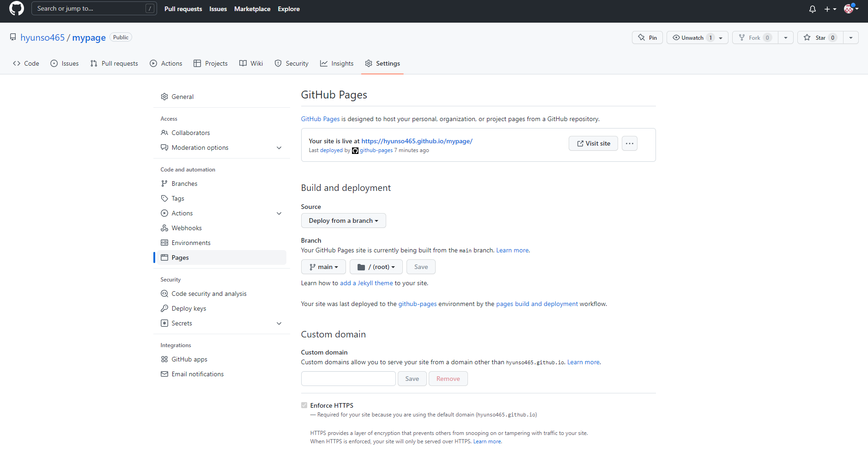The width and height of the screenshot is (868, 453).
Task: Switch to the Issues repository tab
Action: pyautogui.click(x=65, y=63)
